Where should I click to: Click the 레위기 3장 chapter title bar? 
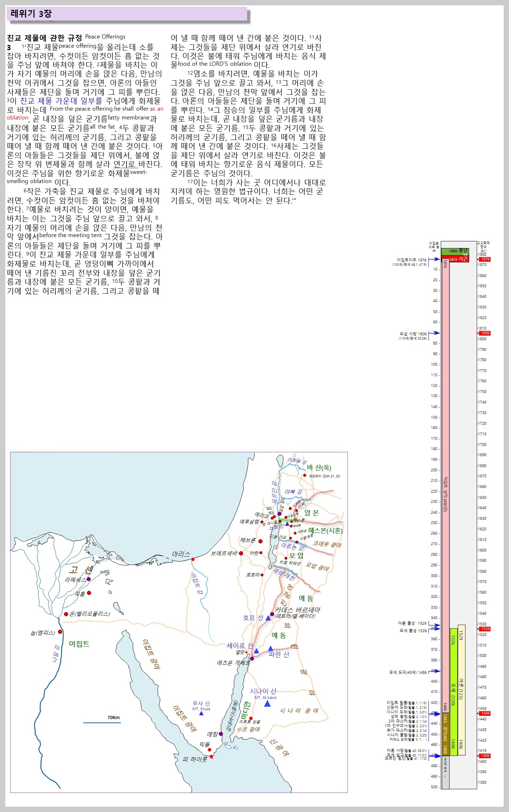coord(127,14)
